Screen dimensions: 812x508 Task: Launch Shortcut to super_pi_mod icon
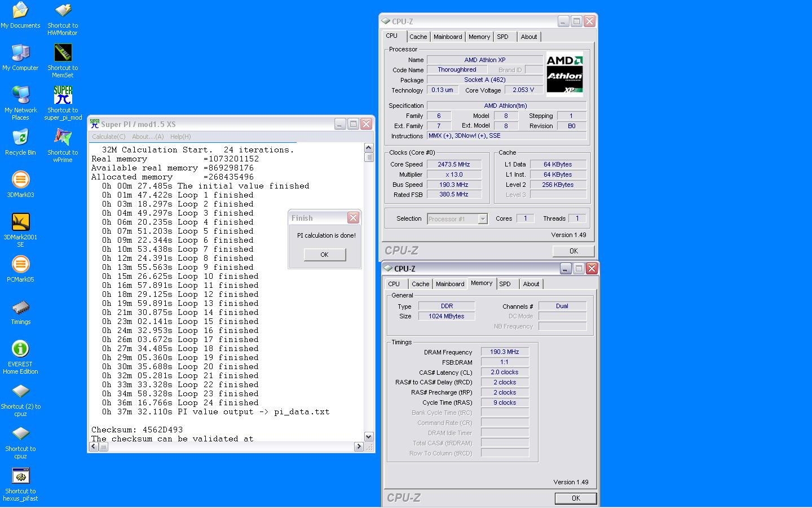63,103
